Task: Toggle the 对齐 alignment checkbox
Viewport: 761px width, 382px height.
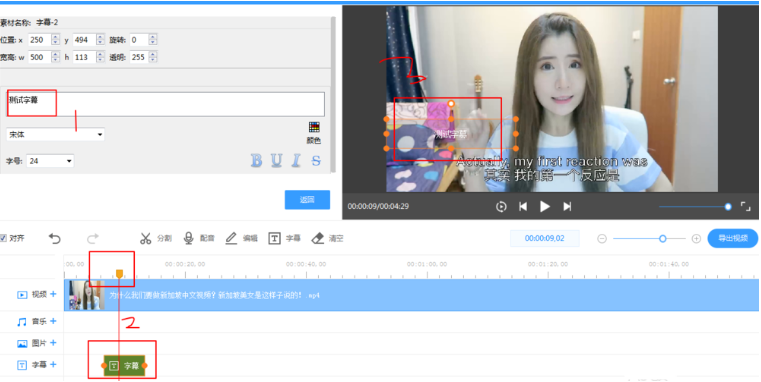Action: tap(3, 238)
